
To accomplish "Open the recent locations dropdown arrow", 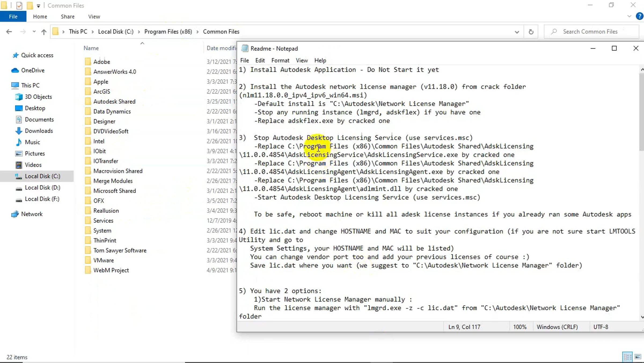I will point(34,32).
